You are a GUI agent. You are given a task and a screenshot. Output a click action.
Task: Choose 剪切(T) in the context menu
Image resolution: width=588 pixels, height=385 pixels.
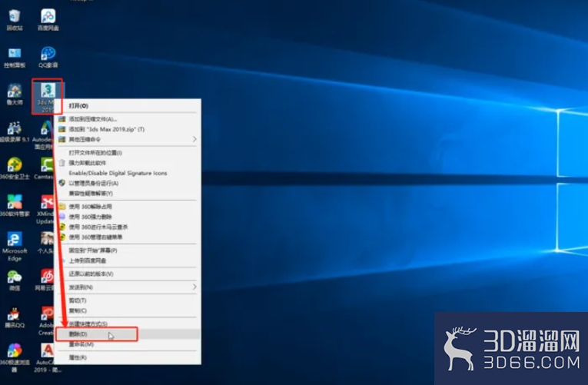128,300
